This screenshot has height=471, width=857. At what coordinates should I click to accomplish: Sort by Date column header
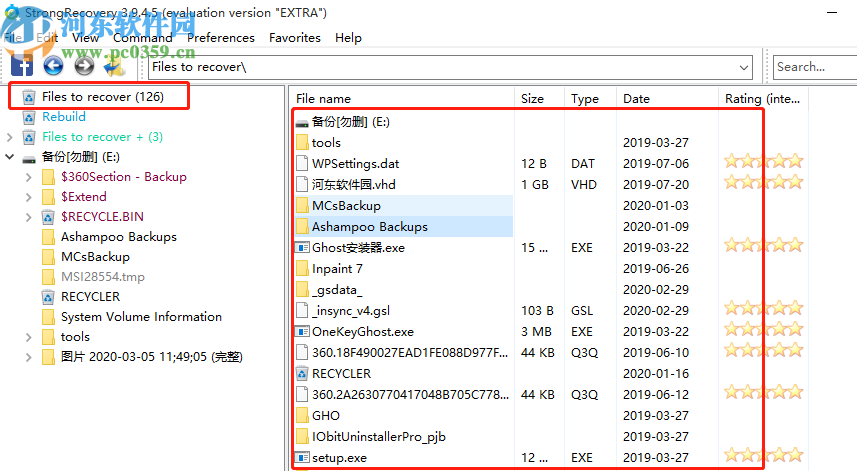(x=667, y=99)
